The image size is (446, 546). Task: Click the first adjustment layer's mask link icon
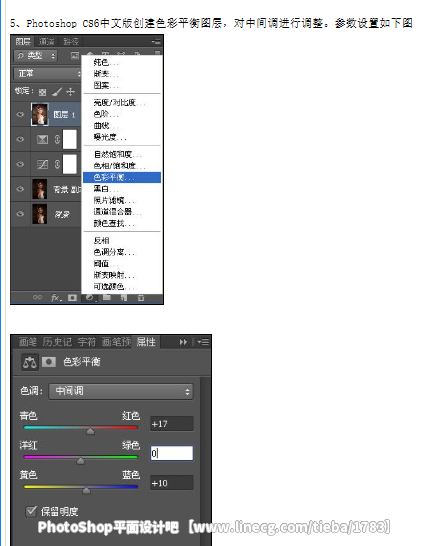(x=57, y=140)
